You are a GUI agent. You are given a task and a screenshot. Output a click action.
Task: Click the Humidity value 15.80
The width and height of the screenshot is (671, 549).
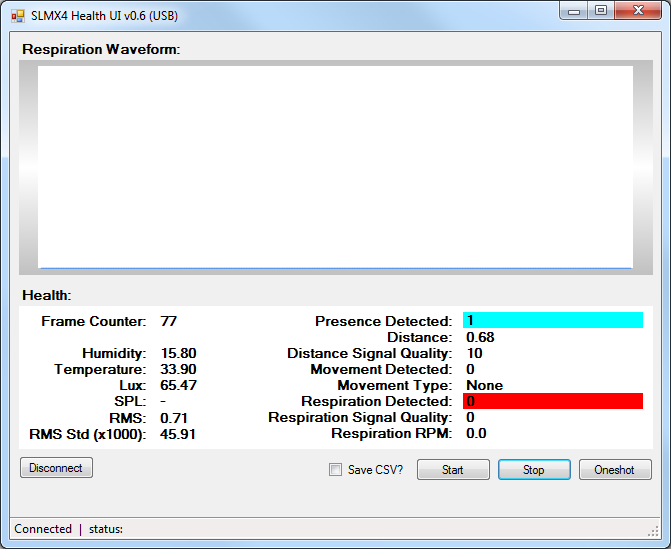tap(178, 353)
